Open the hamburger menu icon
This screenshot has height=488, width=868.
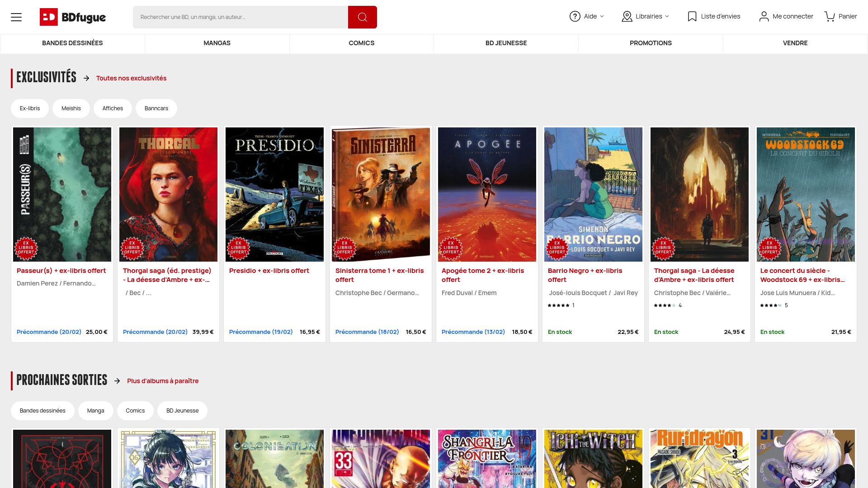tap(16, 17)
